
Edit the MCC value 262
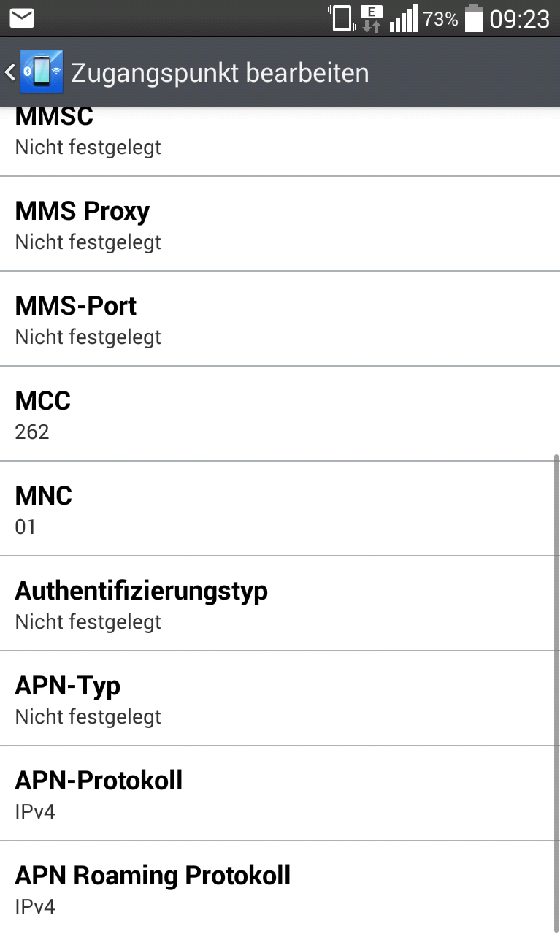pos(280,414)
